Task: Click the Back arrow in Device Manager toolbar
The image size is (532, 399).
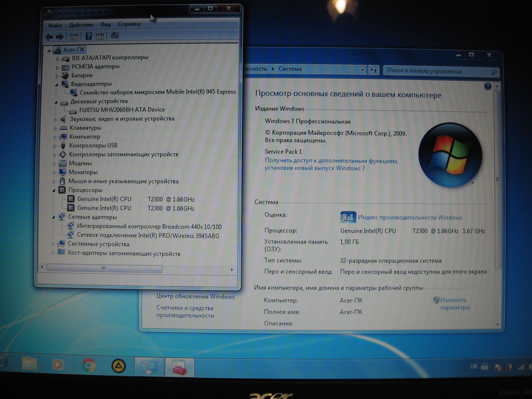Action: click(49, 37)
